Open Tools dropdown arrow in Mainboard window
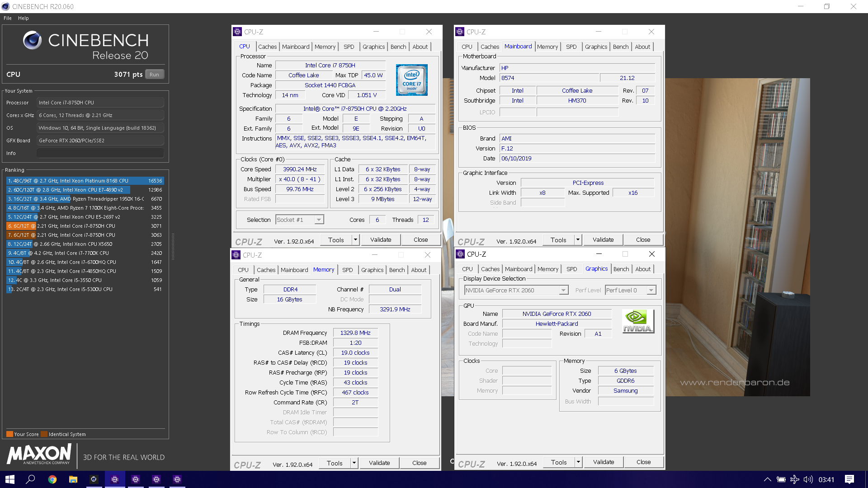 [578, 239]
